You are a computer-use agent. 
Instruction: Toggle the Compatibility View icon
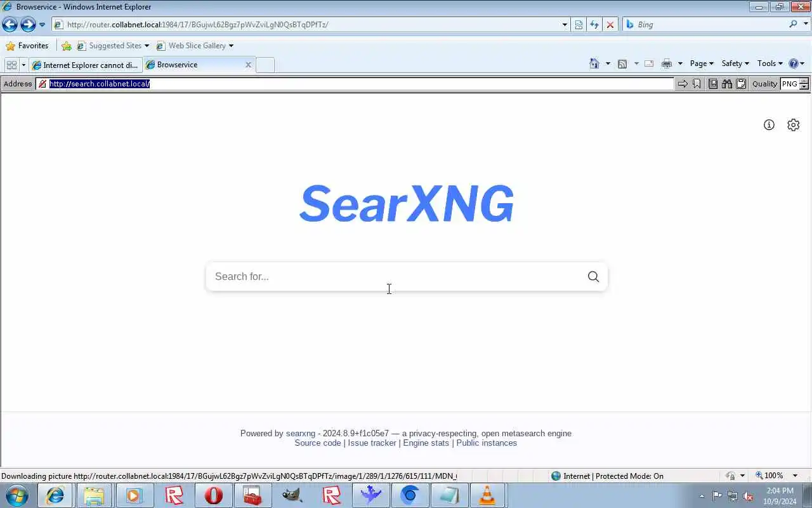click(x=579, y=25)
